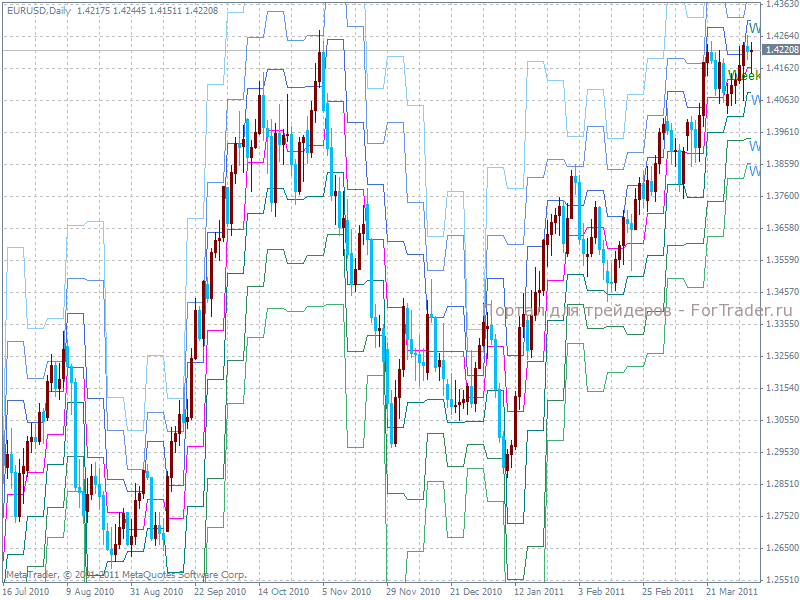800x600 pixels.
Task: Select the 21 Mar 2011 time marker
Action: (732, 591)
